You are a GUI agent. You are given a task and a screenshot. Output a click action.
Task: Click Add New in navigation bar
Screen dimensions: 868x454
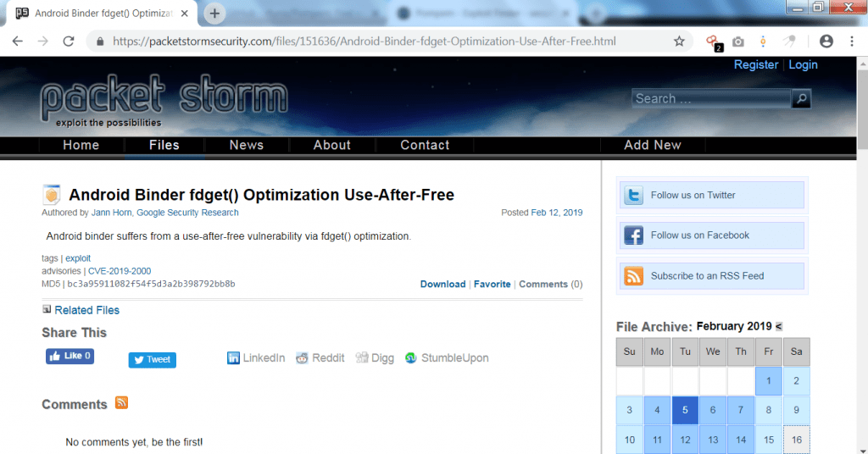(653, 145)
